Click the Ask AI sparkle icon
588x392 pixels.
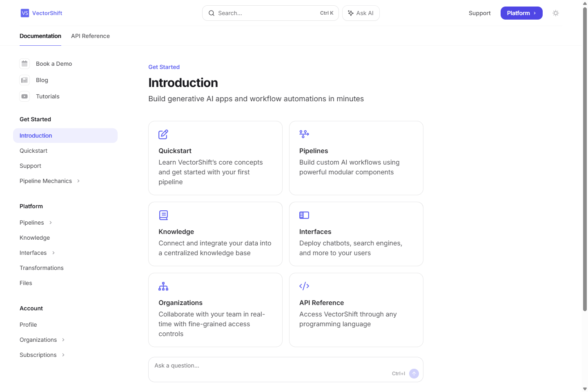351,13
